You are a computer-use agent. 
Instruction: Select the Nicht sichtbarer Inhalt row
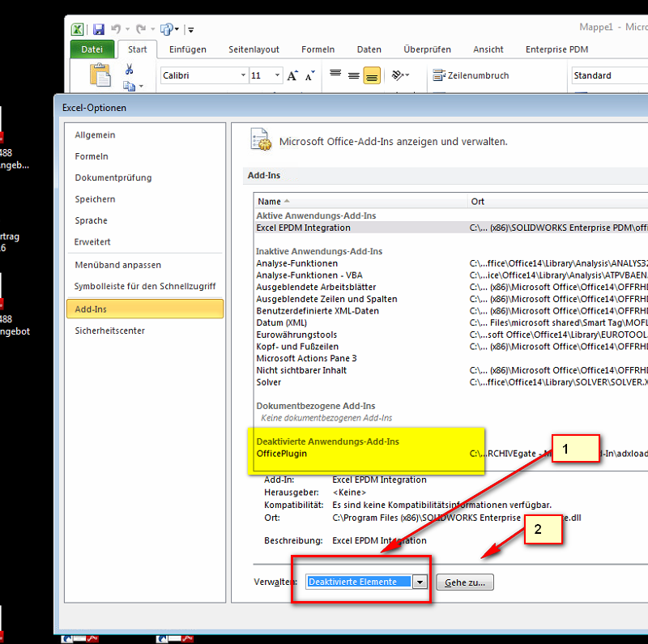[x=451, y=370]
